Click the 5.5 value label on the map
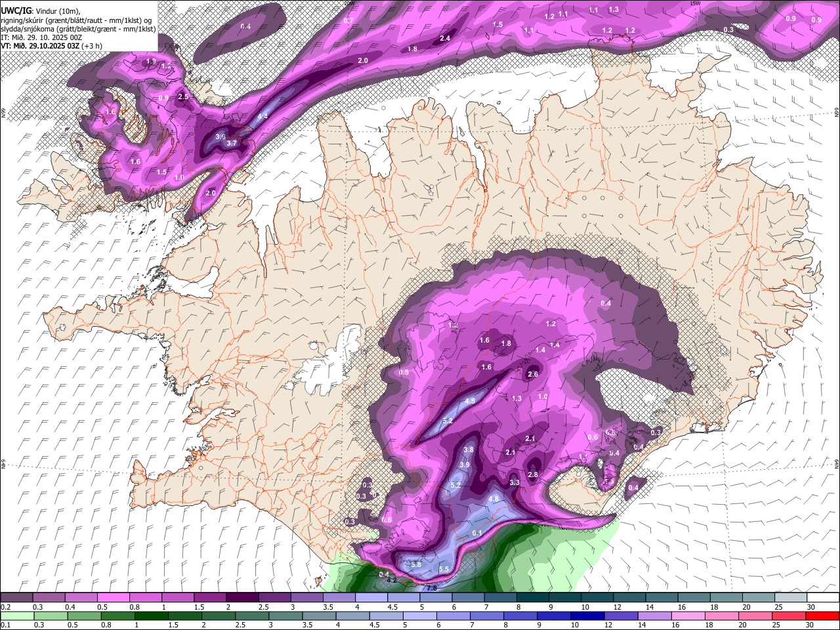840x630 pixels. click(x=444, y=569)
